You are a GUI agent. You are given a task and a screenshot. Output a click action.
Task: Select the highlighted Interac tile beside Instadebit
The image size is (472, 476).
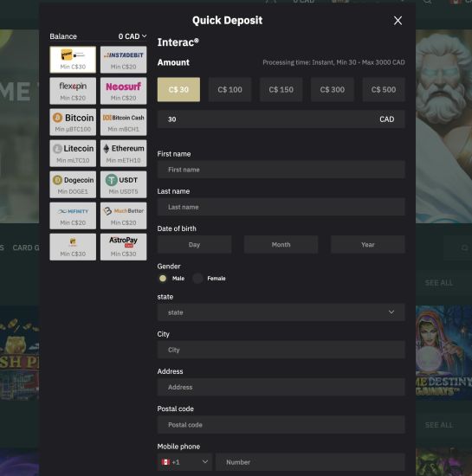click(73, 60)
